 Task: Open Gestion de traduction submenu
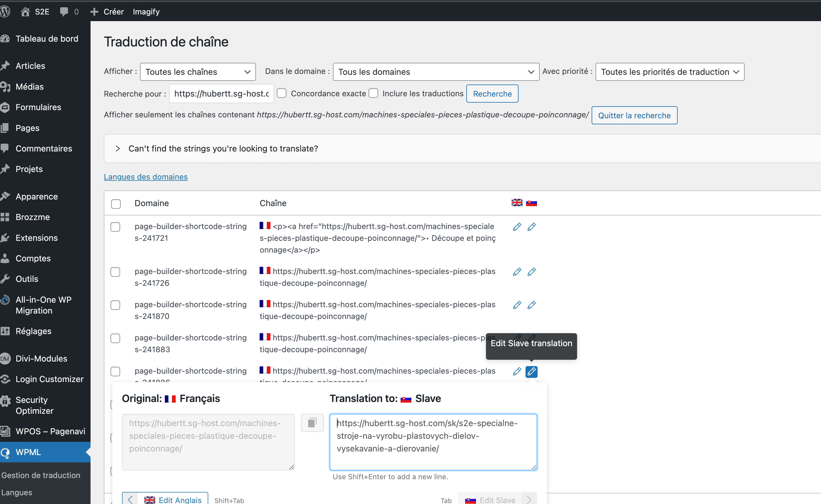click(x=41, y=475)
